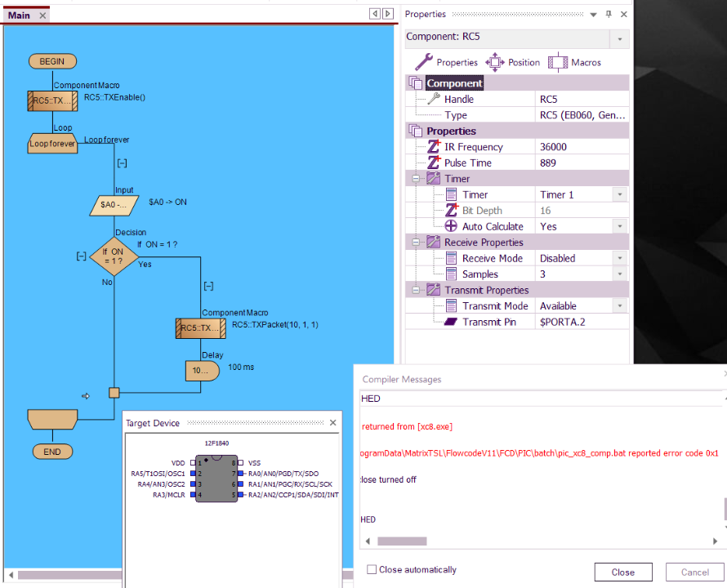Select the BEGIN flowchart icon
The image size is (727, 588).
coord(52,61)
